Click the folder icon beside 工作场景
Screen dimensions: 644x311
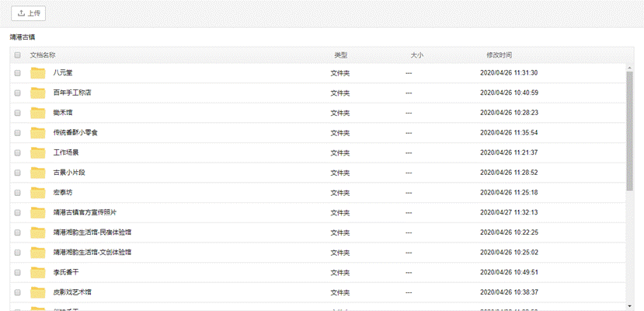click(x=38, y=153)
